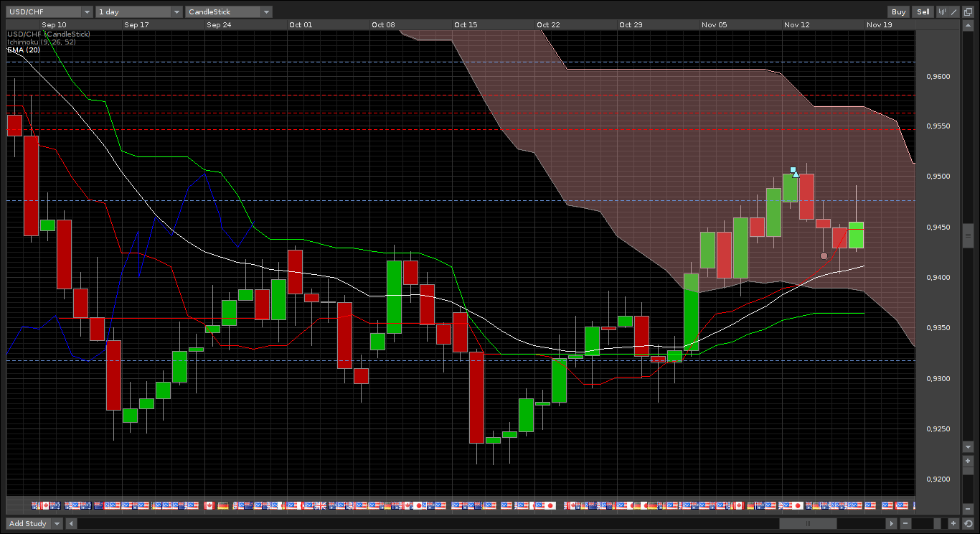
Task: Click the scroll right arrow on time scrollbar
Action: point(891,523)
